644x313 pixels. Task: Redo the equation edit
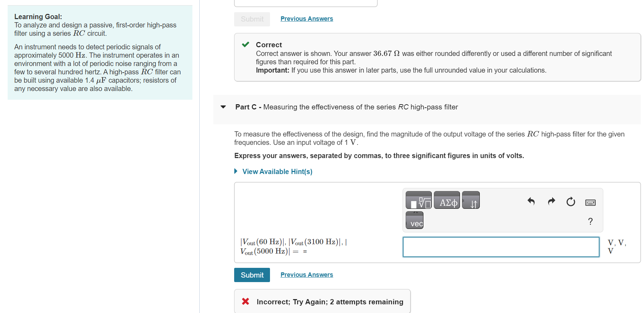click(x=551, y=201)
